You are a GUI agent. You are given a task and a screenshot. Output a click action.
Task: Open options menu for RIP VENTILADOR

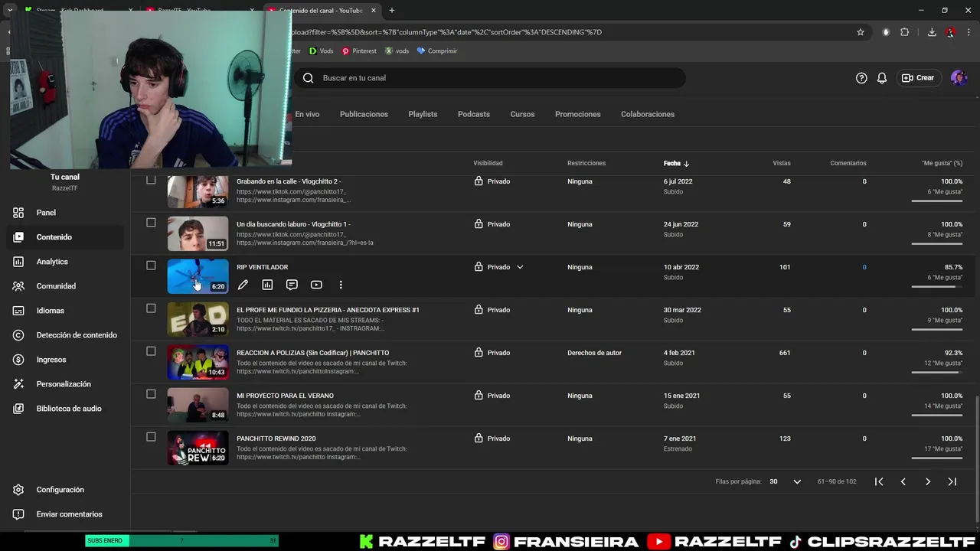point(341,285)
